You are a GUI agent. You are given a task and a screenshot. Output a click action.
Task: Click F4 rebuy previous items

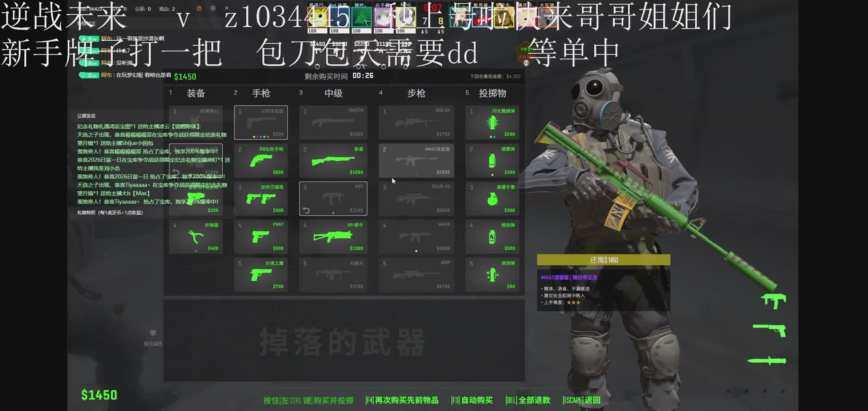click(402, 400)
